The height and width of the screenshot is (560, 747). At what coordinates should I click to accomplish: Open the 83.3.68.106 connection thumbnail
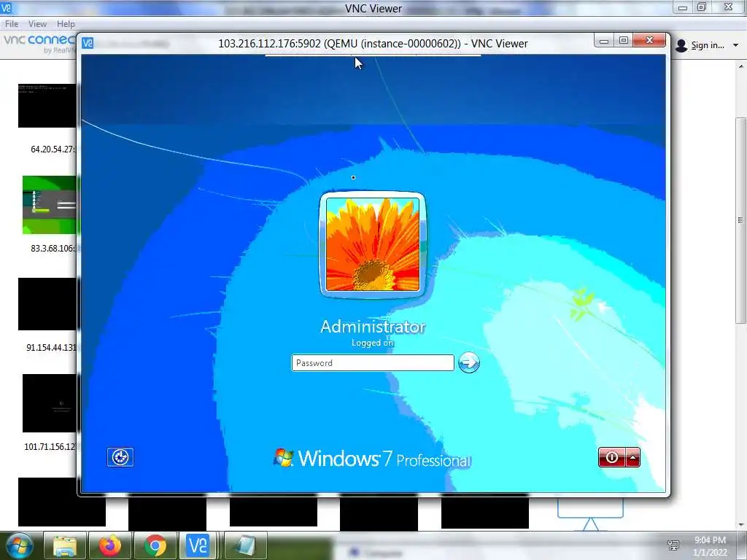(50, 205)
